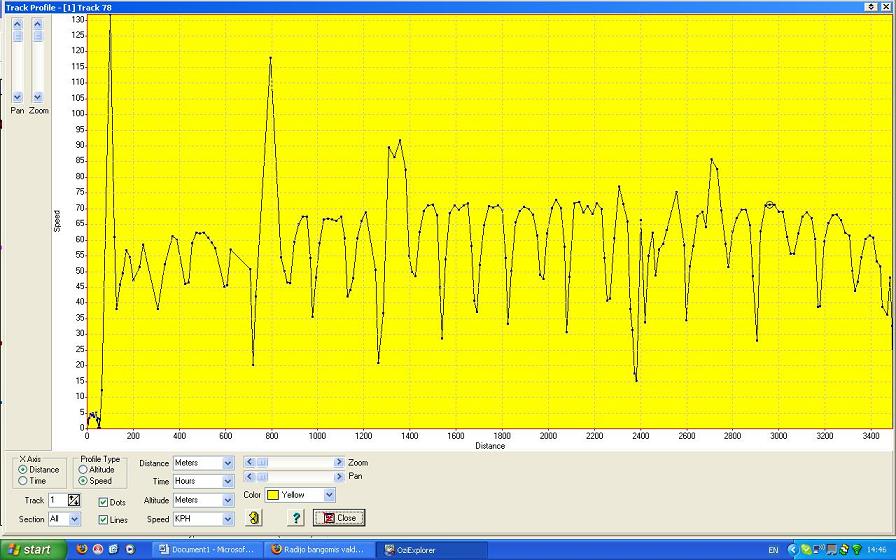Open help with the question mark icon
This screenshot has width=896, height=560.
click(296, 518)
